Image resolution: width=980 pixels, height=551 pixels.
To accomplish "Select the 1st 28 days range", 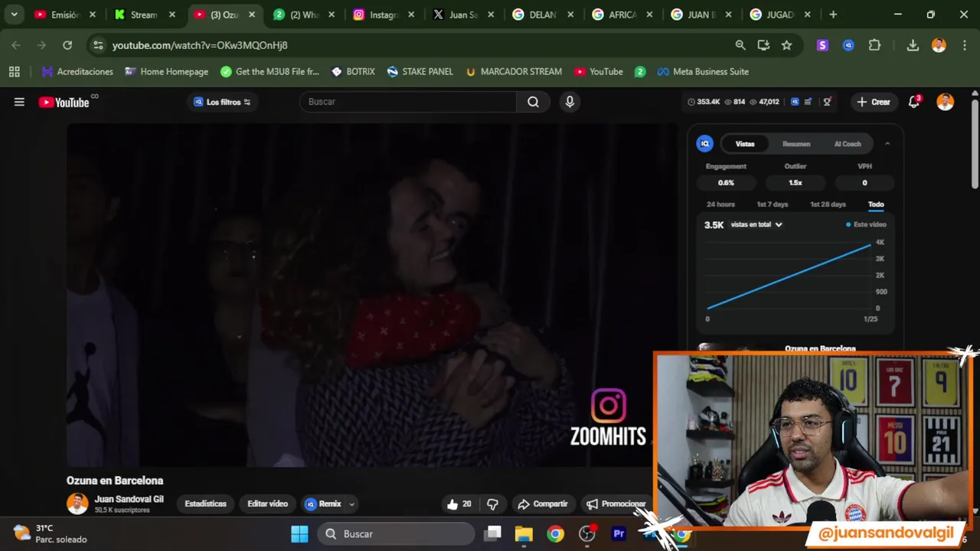I will pos(828,204).
